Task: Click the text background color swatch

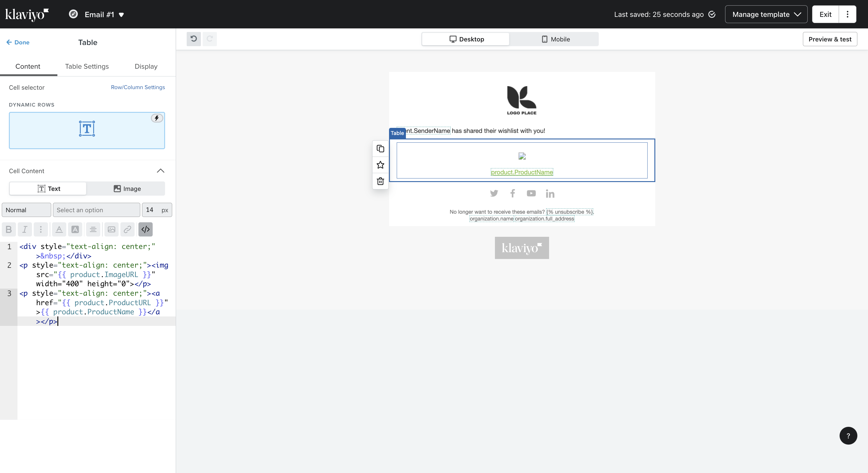Action: [x=75, y=230]
